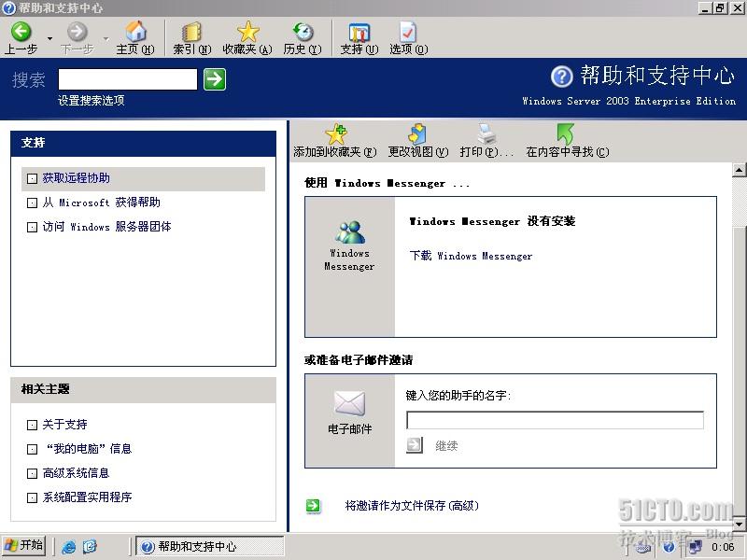The height and width of the screenshot is (560, 747).
Task: Click the 0:06 system clock
Action: (x=723, y=547)
